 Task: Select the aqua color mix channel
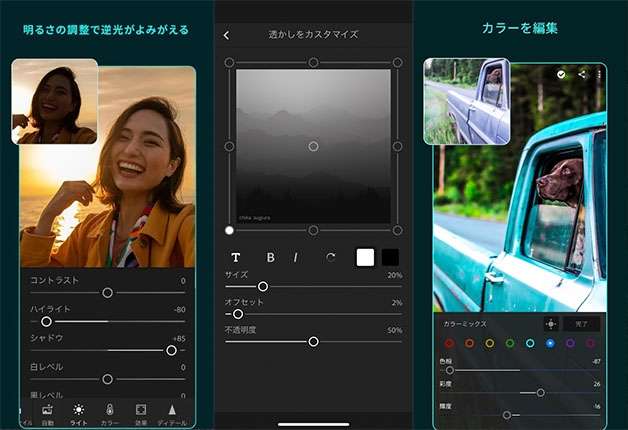pos(530,343)
